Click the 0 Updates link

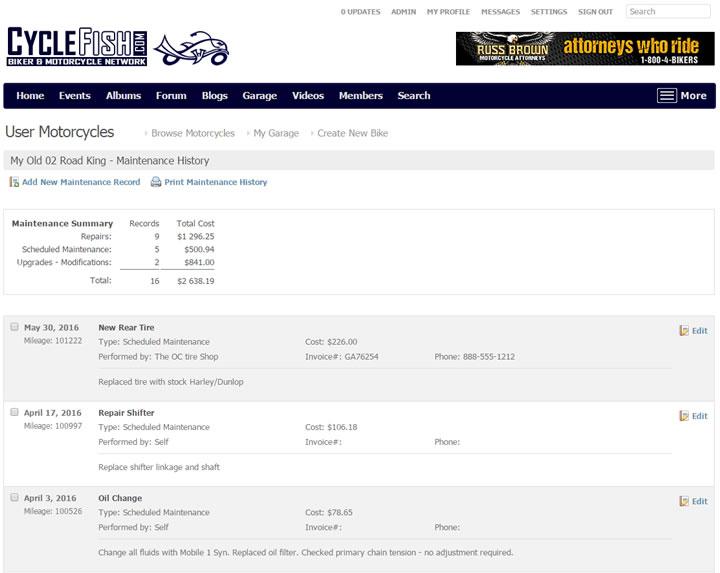click(x=360, y=12)
